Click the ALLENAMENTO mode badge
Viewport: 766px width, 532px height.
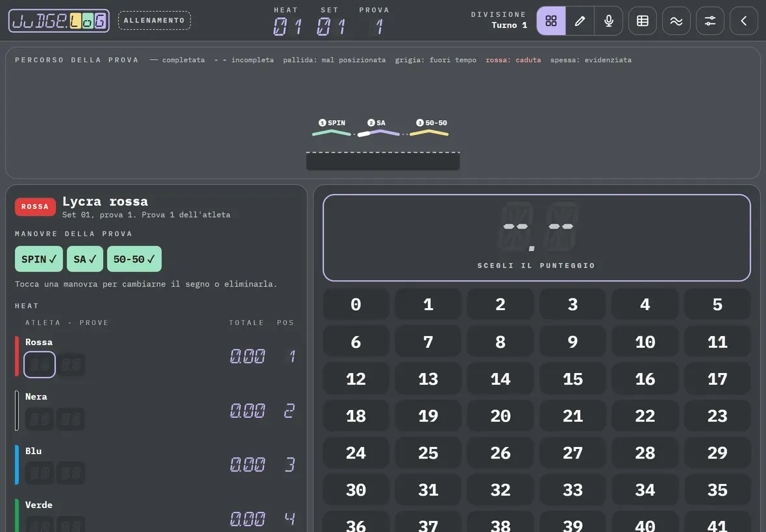[154, 21]
